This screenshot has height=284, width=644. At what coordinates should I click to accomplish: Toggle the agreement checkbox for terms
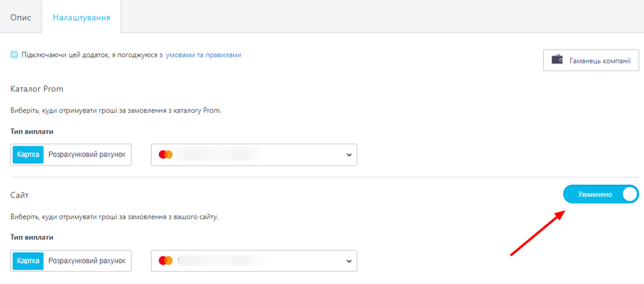pyautogui.click(x=14, y=54)
